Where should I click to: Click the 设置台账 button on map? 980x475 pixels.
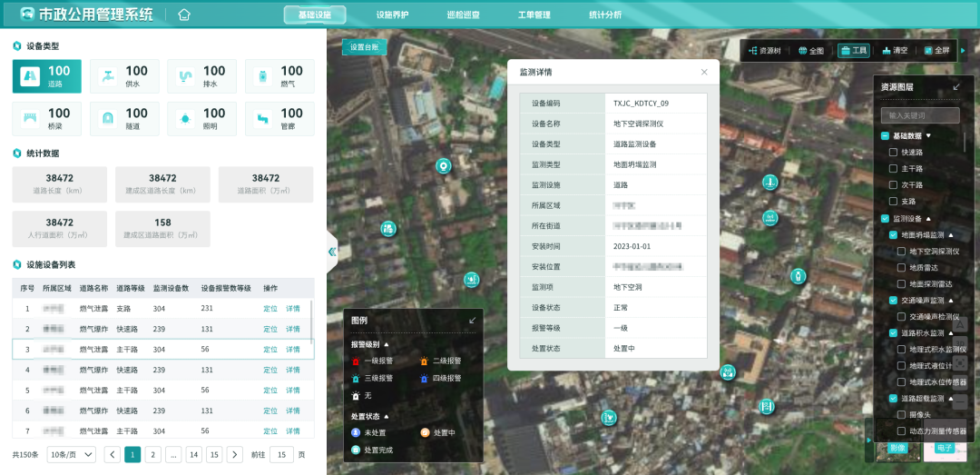[365, 47]
